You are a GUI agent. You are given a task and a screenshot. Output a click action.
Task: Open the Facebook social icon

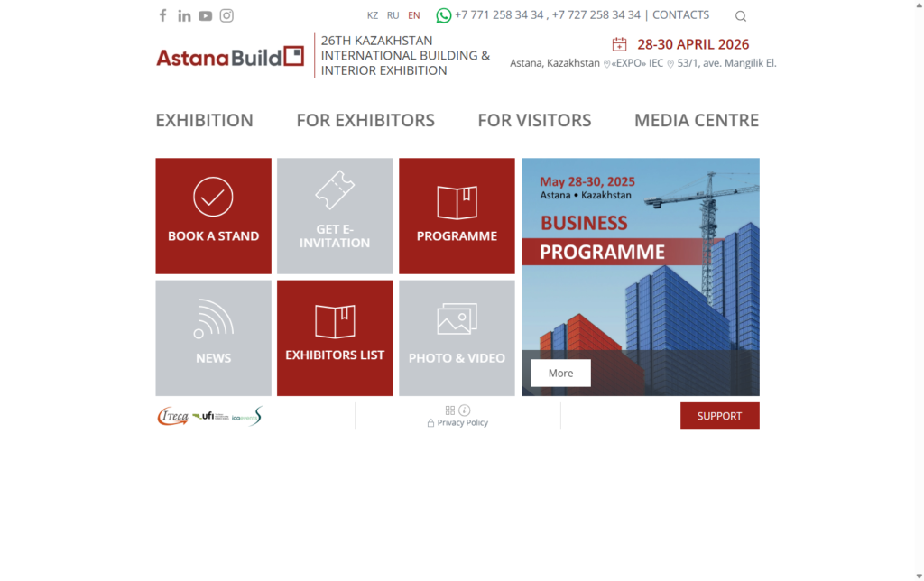pyautogui.click(x=162, y=15)
